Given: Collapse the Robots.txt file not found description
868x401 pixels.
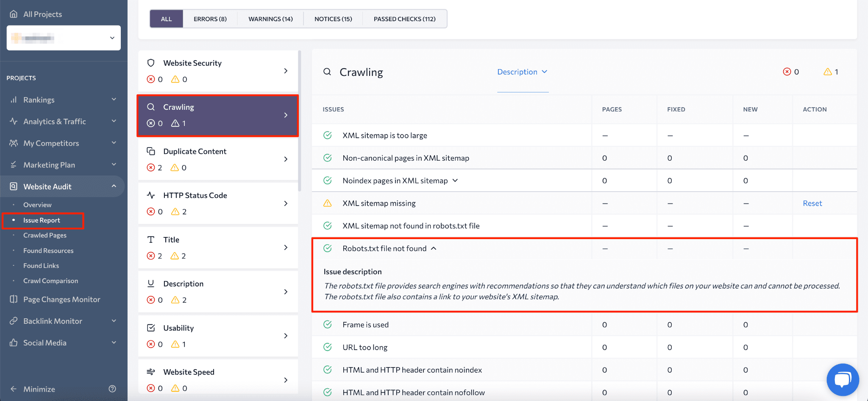Looking at the screenshot, I should pos(434,248).
